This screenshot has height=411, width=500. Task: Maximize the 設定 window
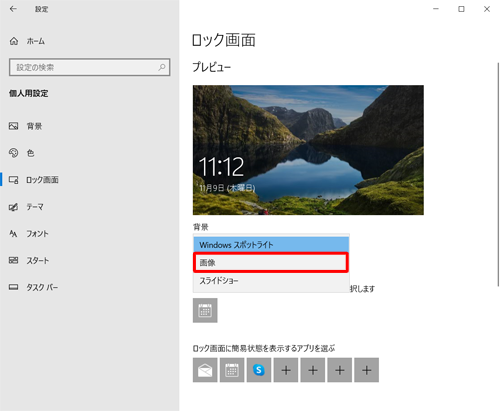(461, 9)
